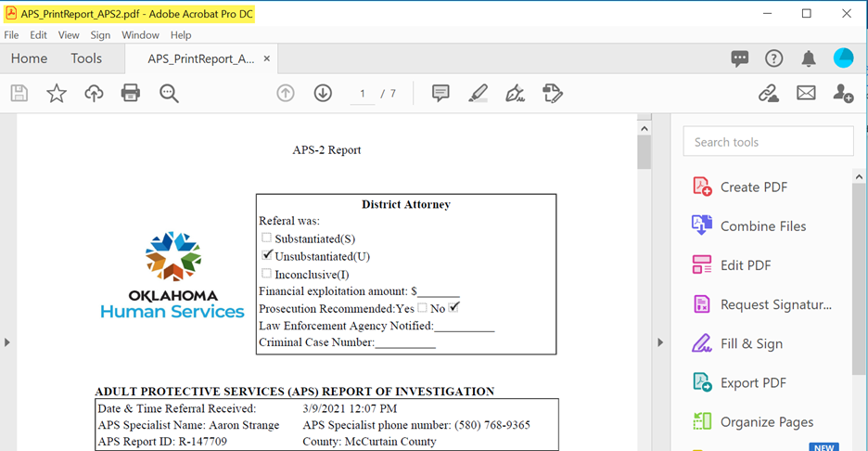Click the District Attorney heading
Image resolution: width=868 pixels, height=451 pixels.
click(406, 204)
